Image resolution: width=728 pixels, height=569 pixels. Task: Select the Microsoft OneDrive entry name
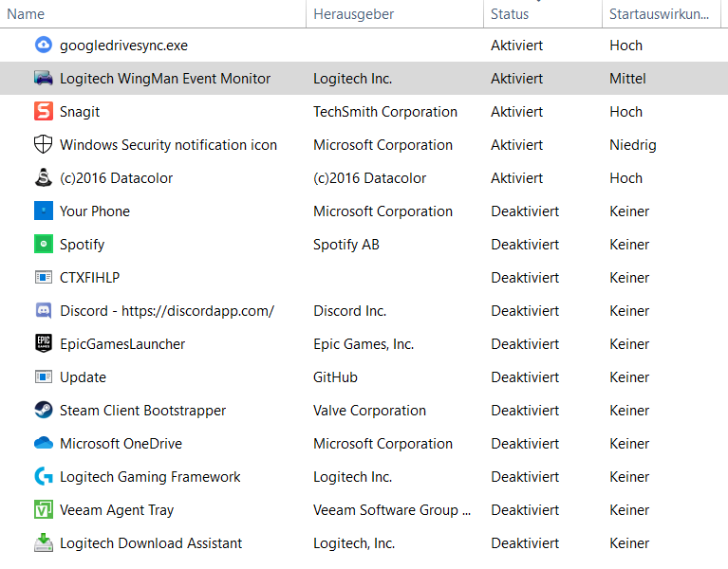coord(121,444)
